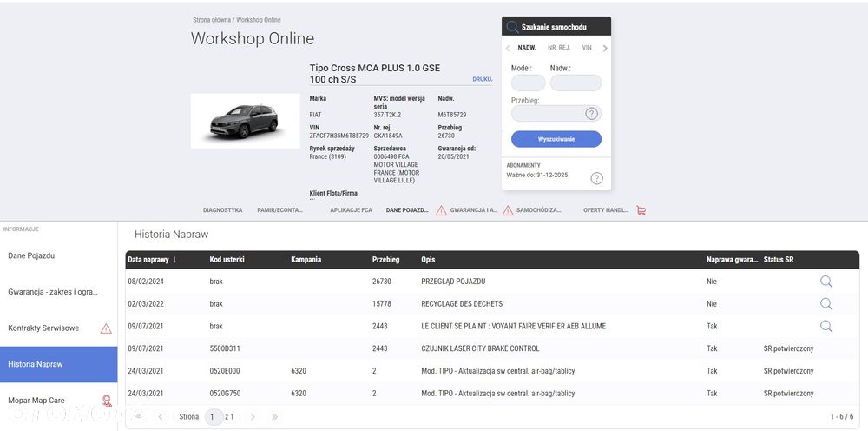
Task: Click the badge icon next to Mopar Map Care
Action: coord(107,400)
